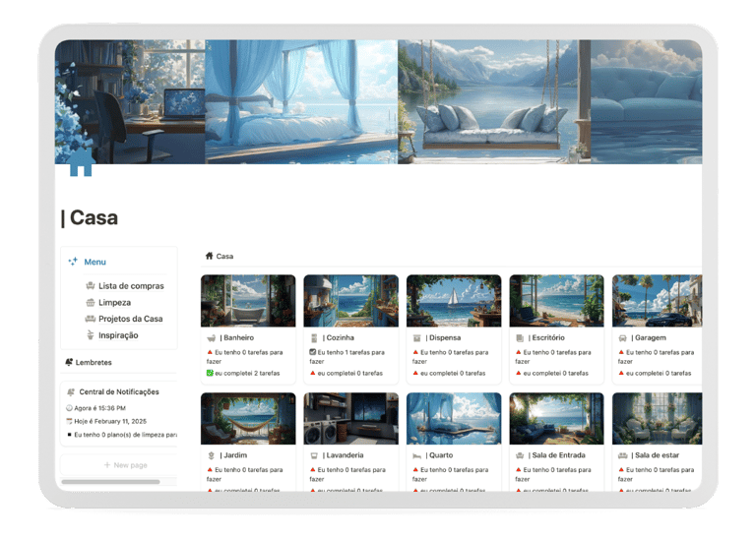
Task: Open the Cozinha card thumbnail
Action: 351,301
